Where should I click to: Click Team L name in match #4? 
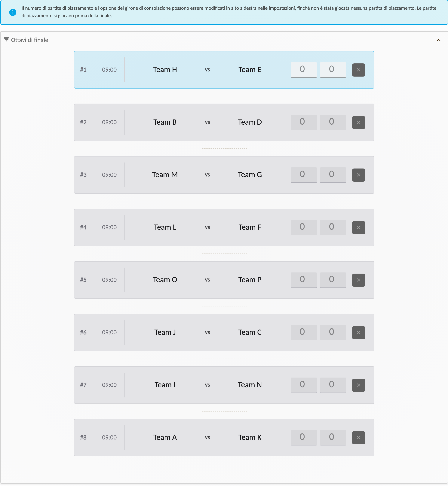165,227
